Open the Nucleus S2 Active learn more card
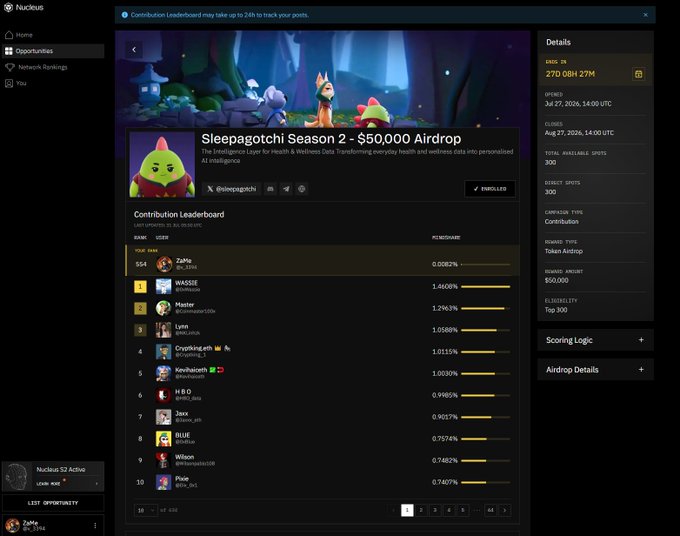 [x=53, y=476]
